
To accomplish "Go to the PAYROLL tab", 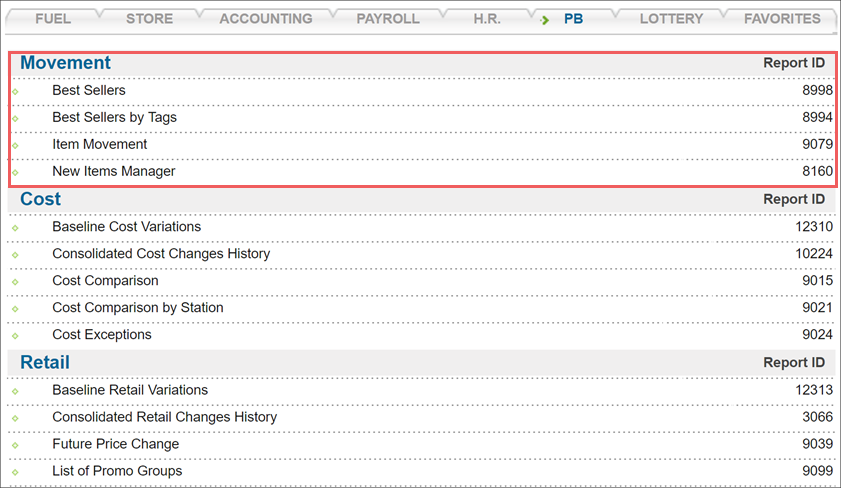I will (388, 19).
